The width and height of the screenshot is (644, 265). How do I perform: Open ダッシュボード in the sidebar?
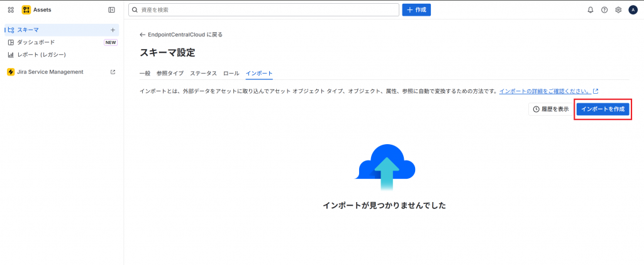(x=62, y=42)
